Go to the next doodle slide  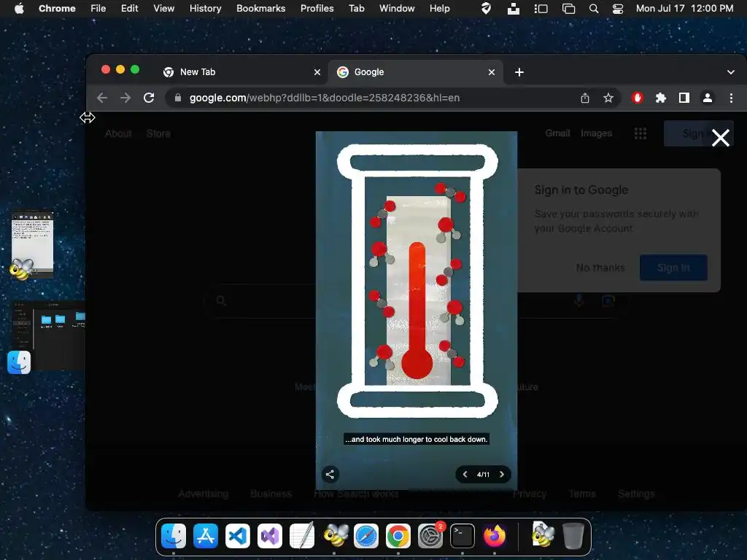[x=502, y=474]
